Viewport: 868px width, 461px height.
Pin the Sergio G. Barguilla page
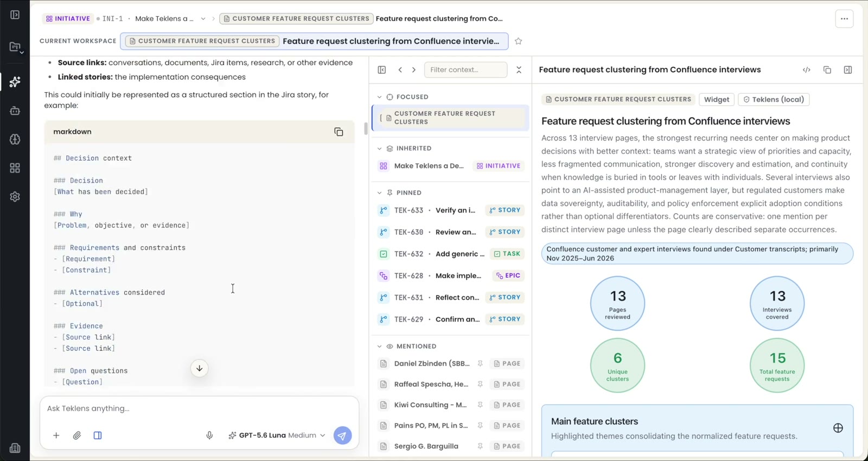(480, 446)
